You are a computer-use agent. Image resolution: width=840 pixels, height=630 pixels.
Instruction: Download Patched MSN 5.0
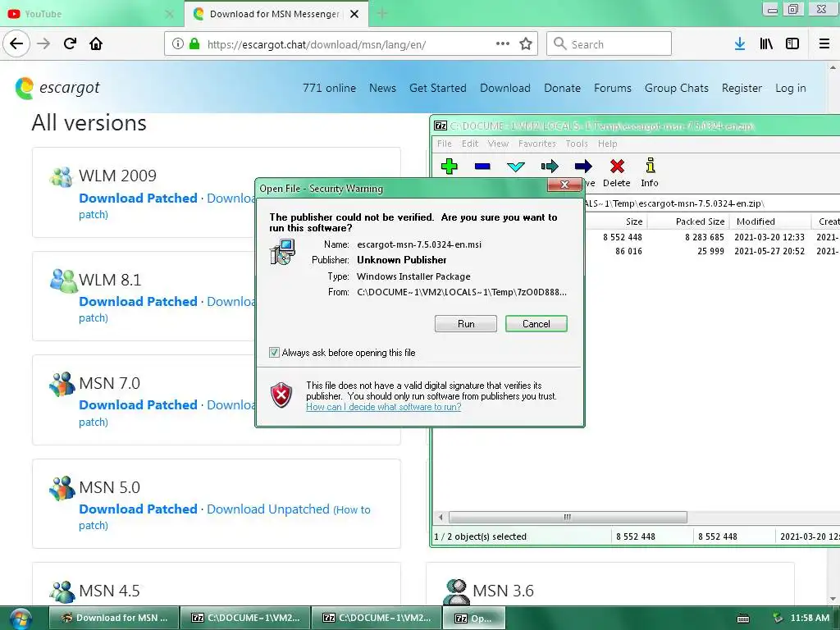(x=138, y=509)
